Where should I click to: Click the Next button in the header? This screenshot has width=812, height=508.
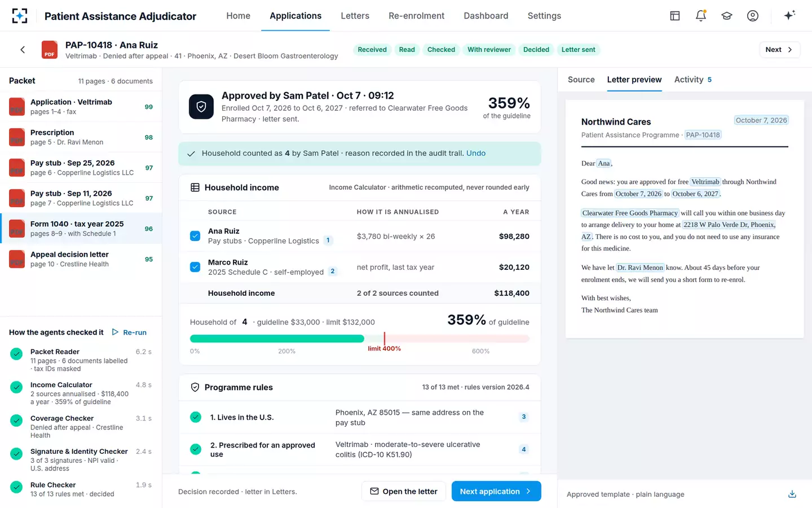pyautogui.click(x=779, y=50)
